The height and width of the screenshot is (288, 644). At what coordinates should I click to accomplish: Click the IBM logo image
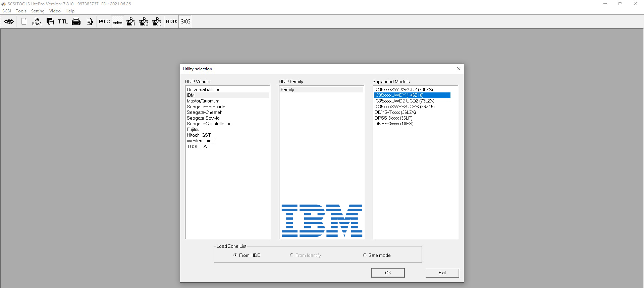[322, 221]
